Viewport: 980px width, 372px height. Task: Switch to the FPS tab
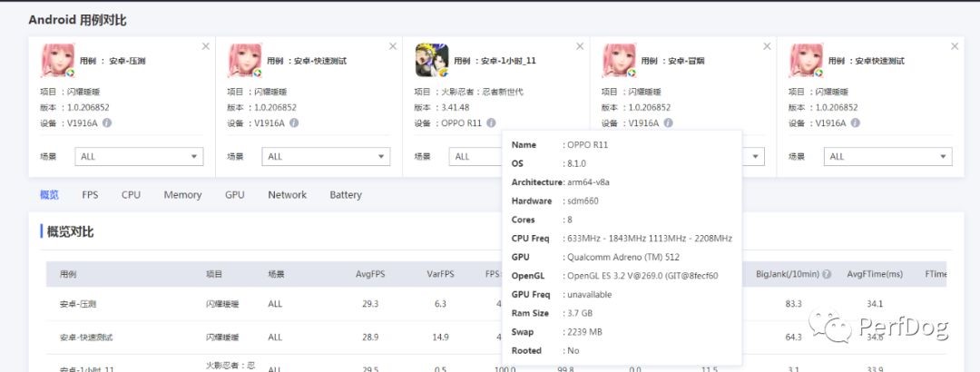[90, 194]
